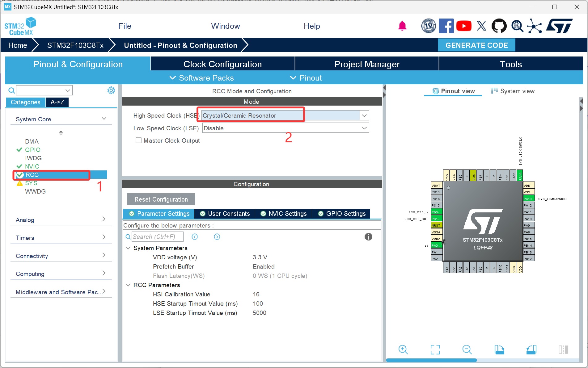The height and width of the screenshot is (368, 588).
Task: Open the GPIO Settings tab
Action: (x=342, y=214)
